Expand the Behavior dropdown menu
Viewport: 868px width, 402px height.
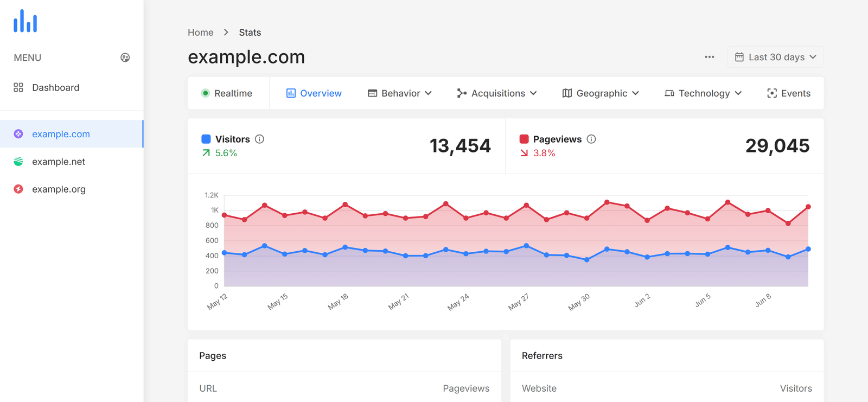[x=400, y=93]
